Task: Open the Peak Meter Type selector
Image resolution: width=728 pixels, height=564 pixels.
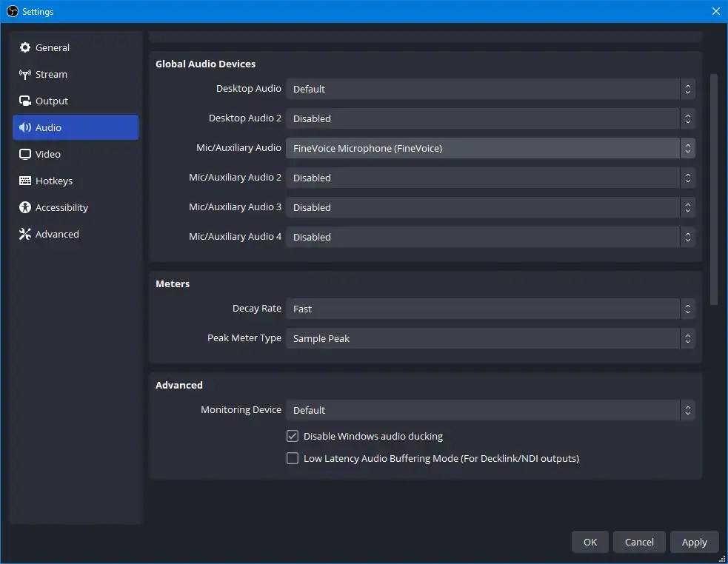Action: coord(490,338)
